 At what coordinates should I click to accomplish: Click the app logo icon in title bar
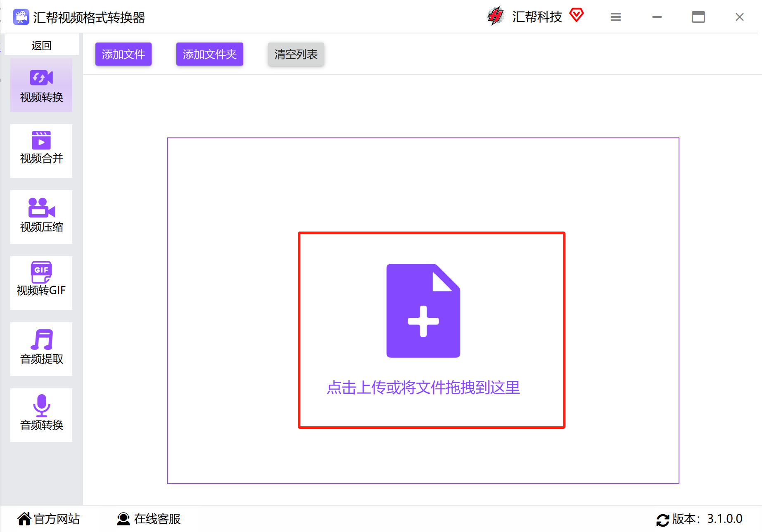[x=21, y=17]
